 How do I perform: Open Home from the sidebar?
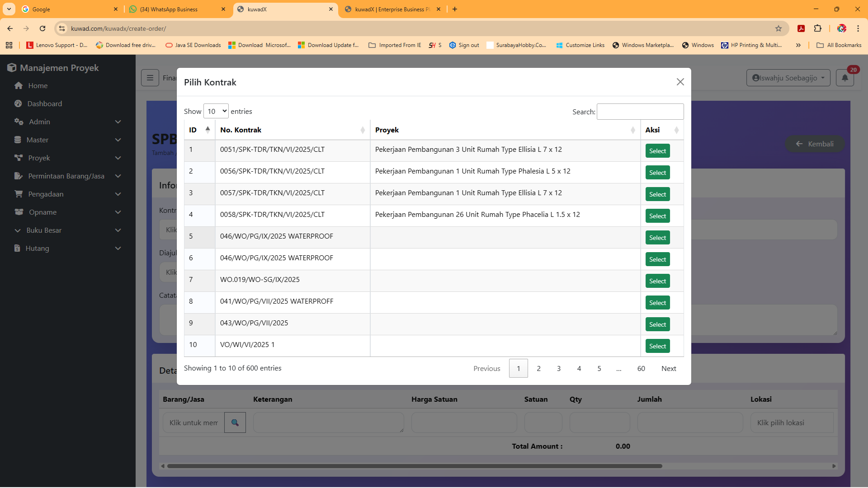click(38, 86)
